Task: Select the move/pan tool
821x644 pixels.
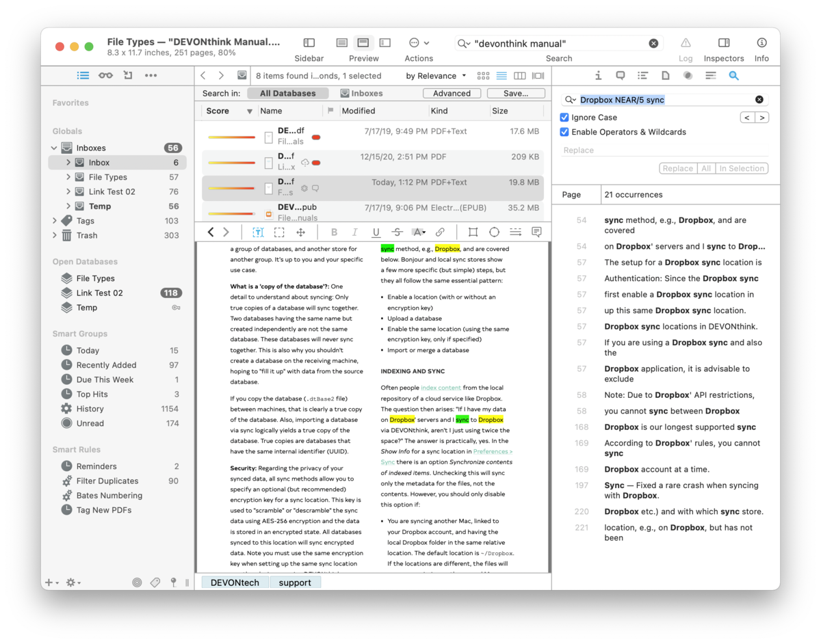Action: point(300,232)
